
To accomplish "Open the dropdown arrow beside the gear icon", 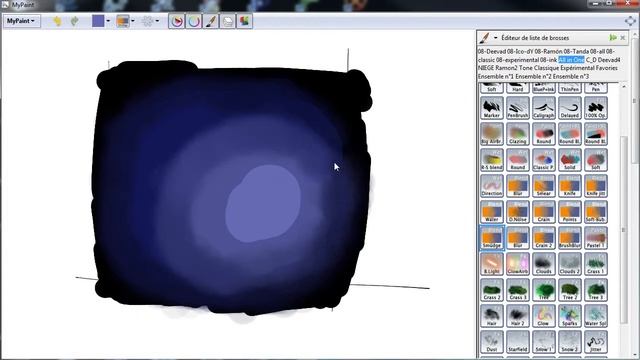I will (158, 21).
